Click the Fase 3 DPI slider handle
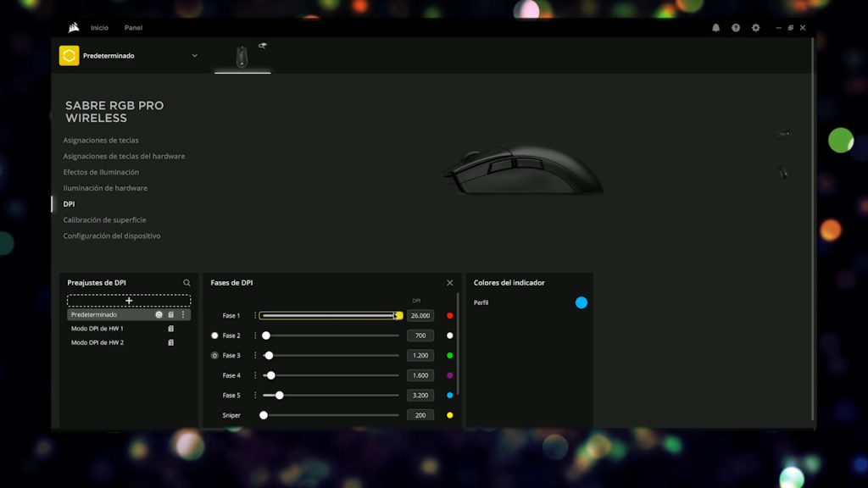The height and width of the screenshot is (488, 868). click(269, 355)
